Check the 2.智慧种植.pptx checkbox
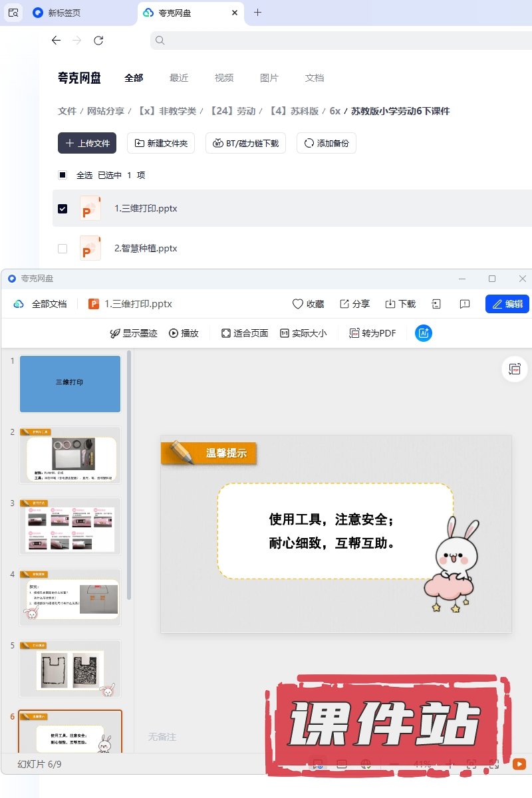The image size is (532, 798). coord(63,249)
